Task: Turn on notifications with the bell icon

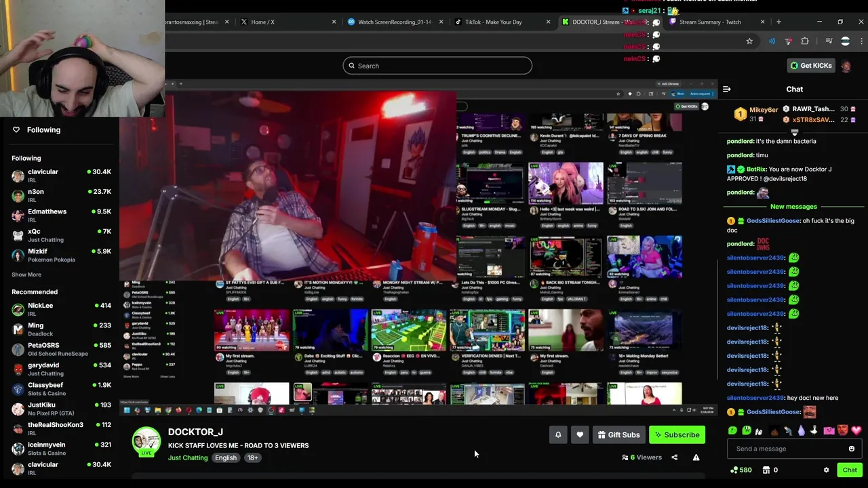Action: pos(558,434)
